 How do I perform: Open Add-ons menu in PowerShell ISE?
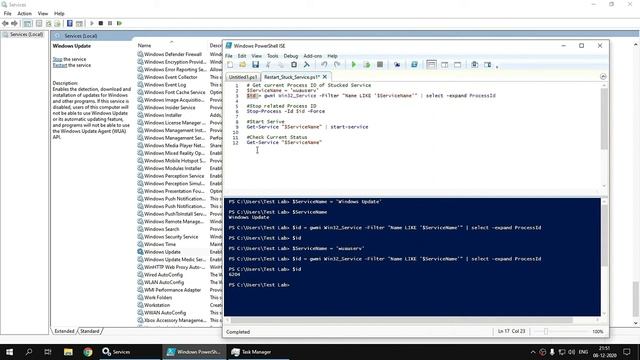click(x=313, y=56)
